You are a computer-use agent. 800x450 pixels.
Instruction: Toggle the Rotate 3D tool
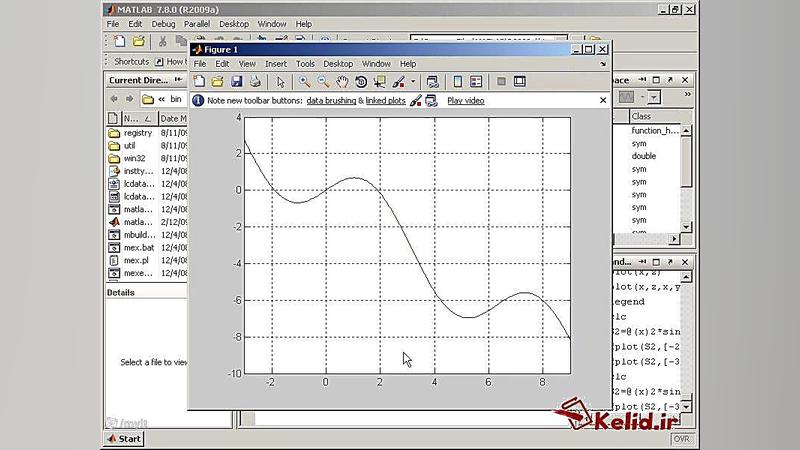coord(361,82)
